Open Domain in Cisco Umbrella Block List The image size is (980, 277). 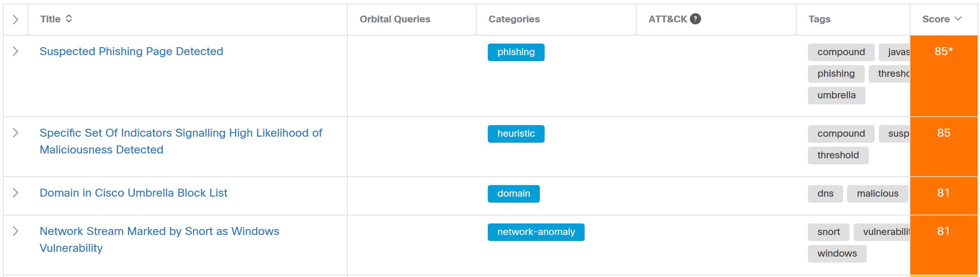pos(133,193)
